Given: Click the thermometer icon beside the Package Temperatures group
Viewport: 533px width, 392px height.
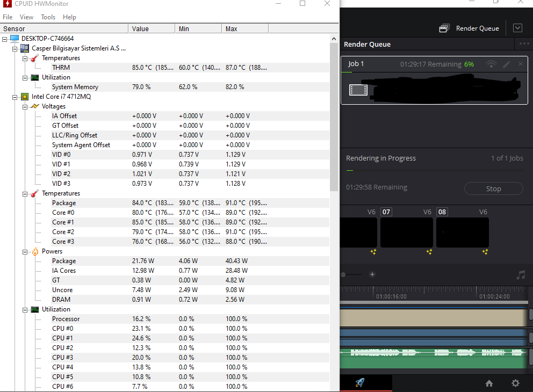Looking at the screenshot, I should pos(35,193).
